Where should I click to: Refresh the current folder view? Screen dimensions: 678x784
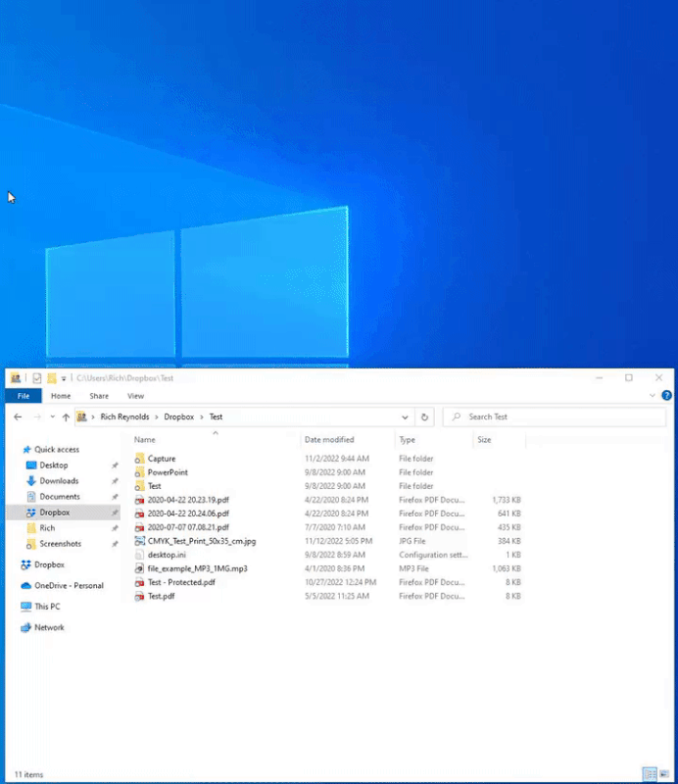pyautogui.click(x=424, y=416)
